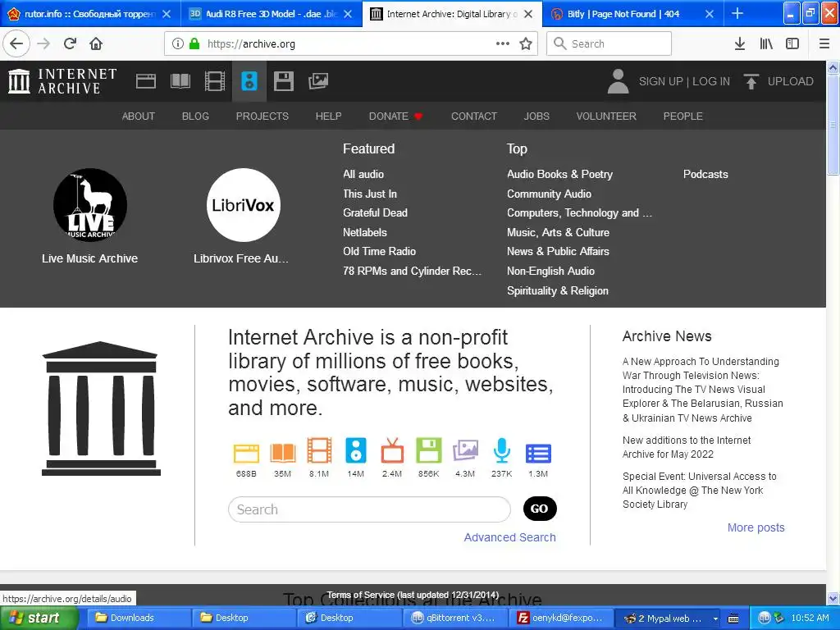The image size is (840, 630).
Task: Click the GO search button
Action: [540, 509]
